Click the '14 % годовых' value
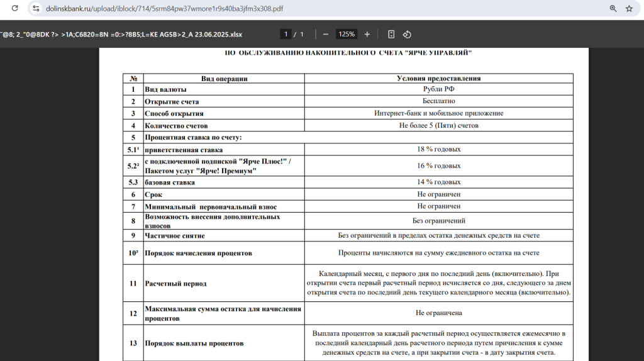Viewport: 644px width, 361px height. [x=438, y=182]
